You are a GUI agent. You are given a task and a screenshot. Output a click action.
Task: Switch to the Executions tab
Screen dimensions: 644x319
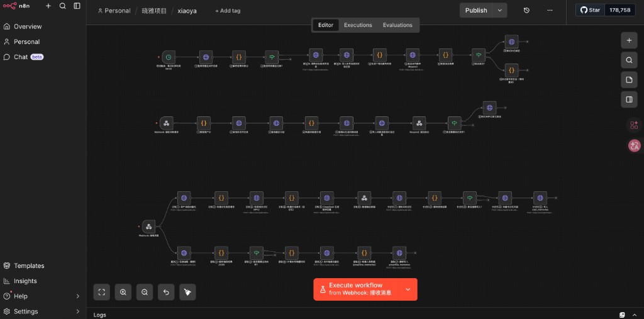click(x=358, y=25)
